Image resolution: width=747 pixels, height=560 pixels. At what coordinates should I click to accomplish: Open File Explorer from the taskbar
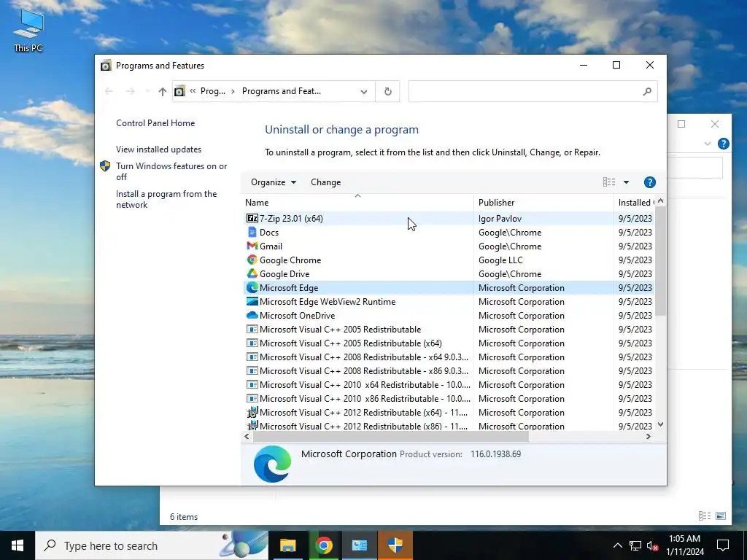click(x=287, y=545)
